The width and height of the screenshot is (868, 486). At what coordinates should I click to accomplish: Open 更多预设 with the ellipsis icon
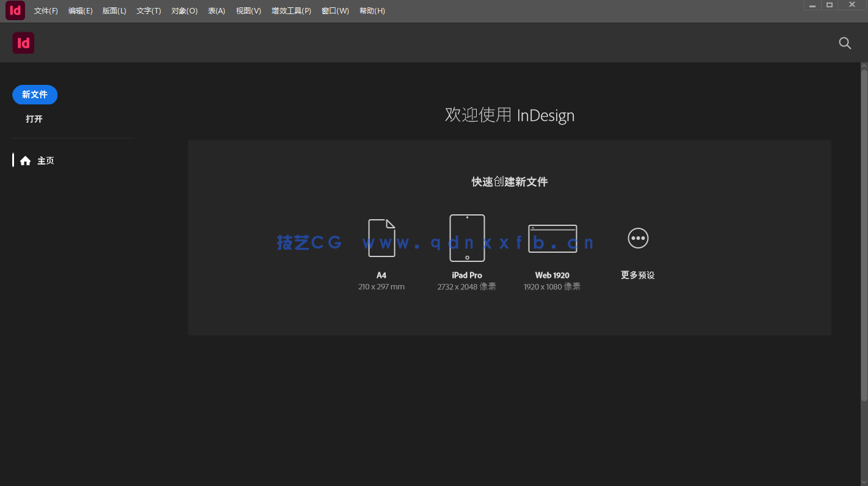tap(638, 238)
